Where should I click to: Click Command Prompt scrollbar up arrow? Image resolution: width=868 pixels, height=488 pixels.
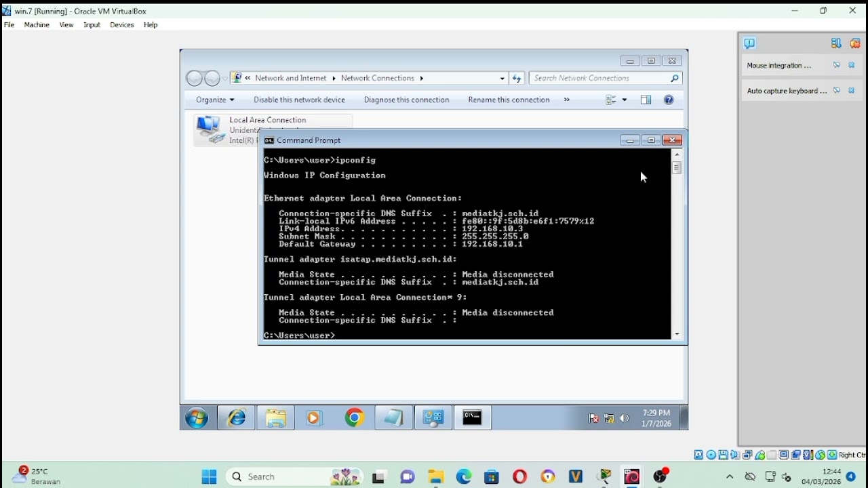click(x=677, y=155)
